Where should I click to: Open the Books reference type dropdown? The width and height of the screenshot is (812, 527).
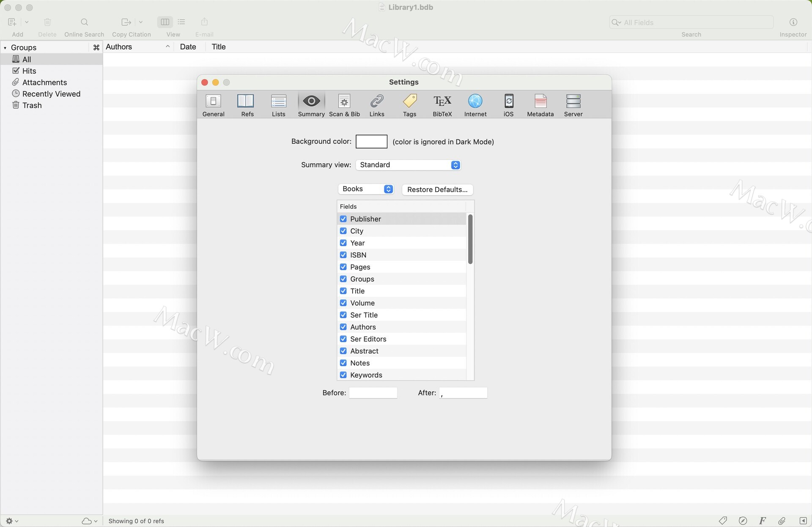coord(366,189)
